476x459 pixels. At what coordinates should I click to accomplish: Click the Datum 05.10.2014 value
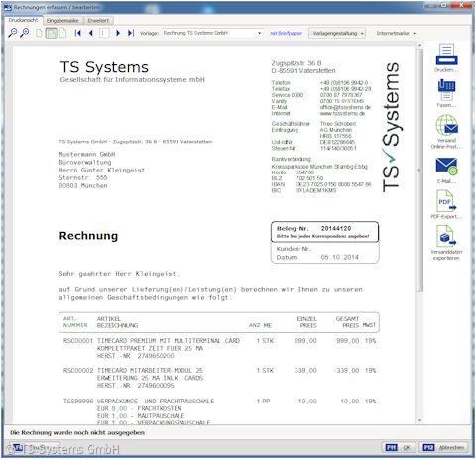(x=339, y=257)
